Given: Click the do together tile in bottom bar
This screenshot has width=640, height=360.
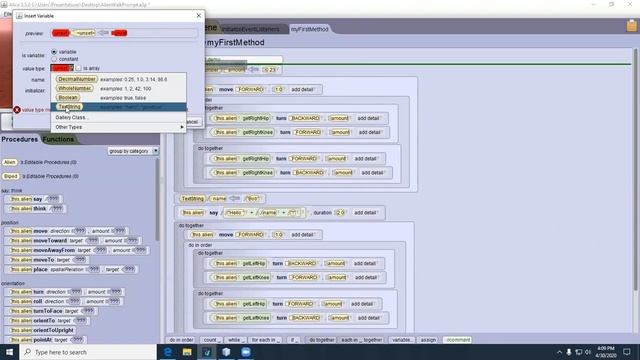Looking at the screenshot, I should click(x=322, y=340).
